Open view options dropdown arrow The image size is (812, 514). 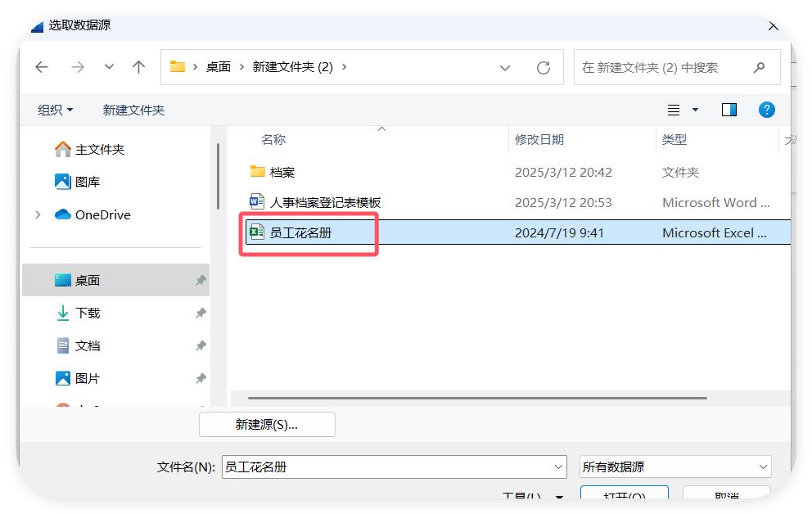pos(696,110)
